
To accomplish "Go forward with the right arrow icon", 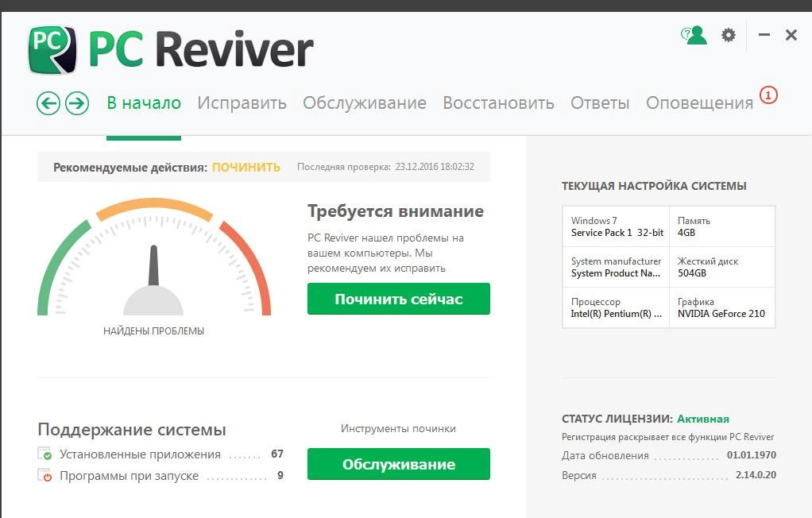I will tap(76, 103).
